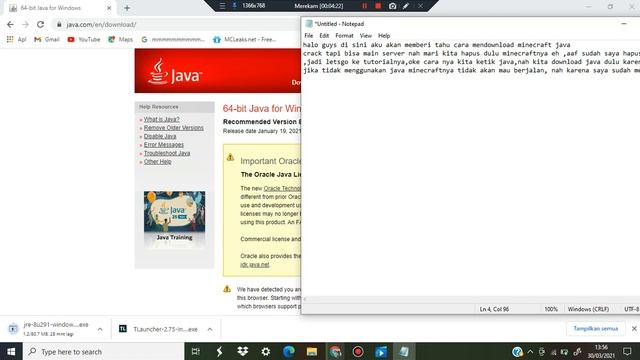Open Settings gear from the taskbar

pos(266,351)
